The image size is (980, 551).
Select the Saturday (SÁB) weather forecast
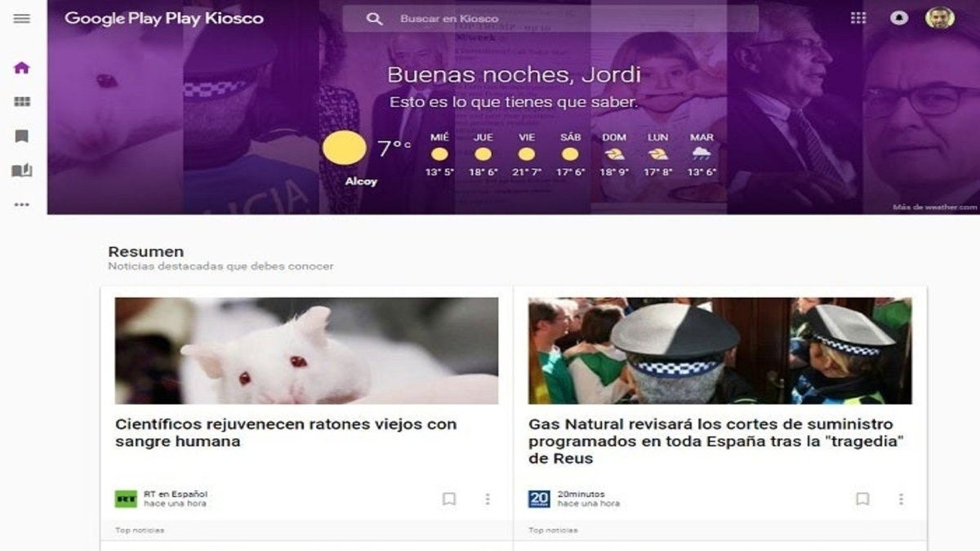571,154
